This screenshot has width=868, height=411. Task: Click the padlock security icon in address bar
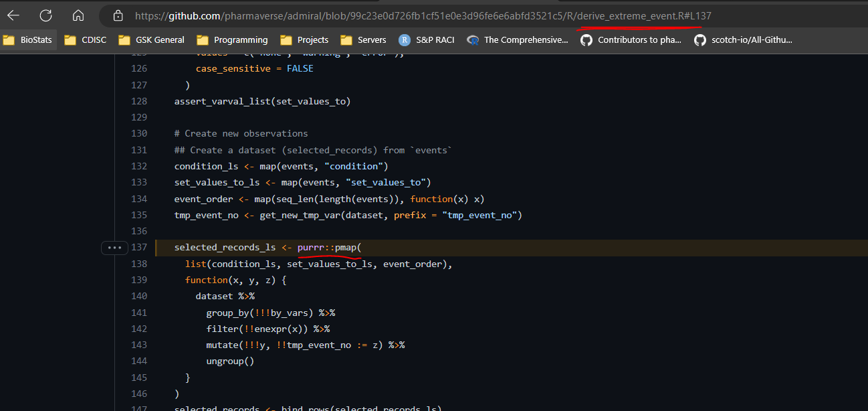click(119, 15)
